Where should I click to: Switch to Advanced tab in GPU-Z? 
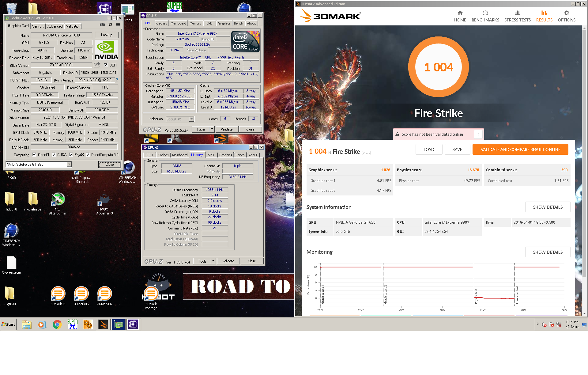click(55, 26)
